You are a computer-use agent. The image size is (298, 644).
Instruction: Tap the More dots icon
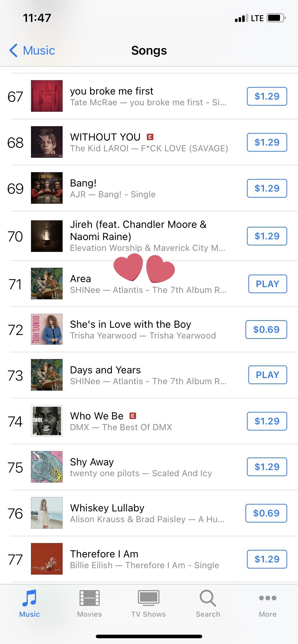click(x=267, y=598)
